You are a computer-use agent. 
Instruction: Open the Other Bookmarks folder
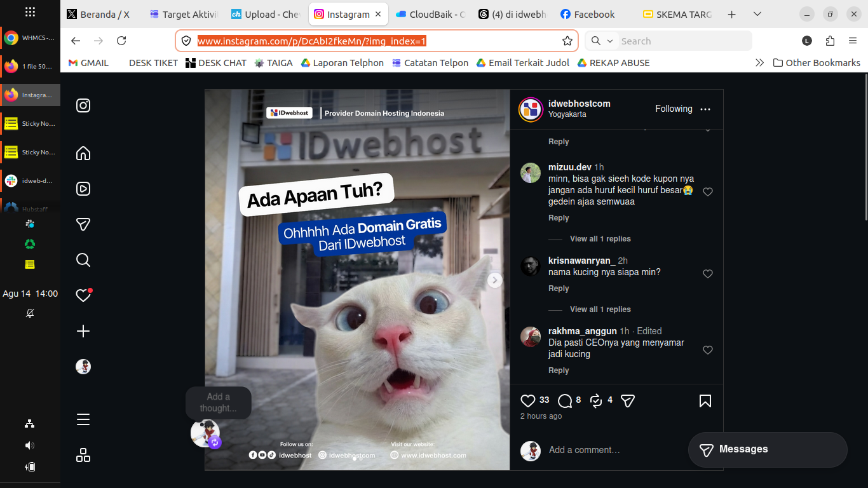(x=817, y=63)
